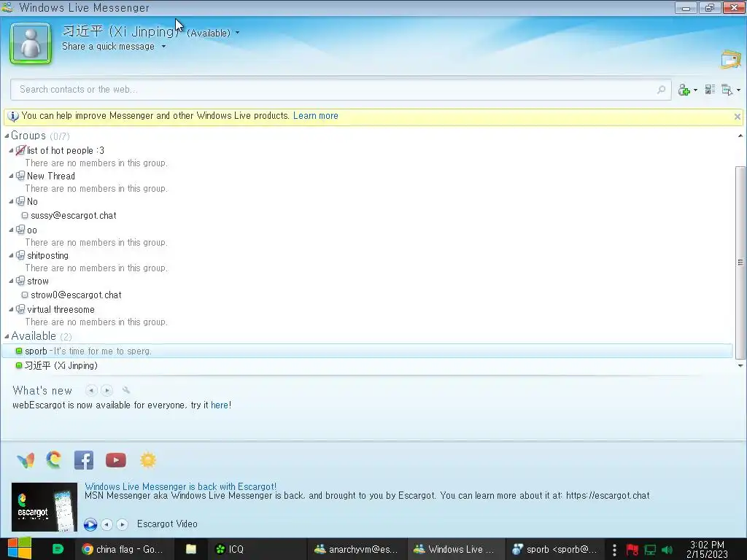This screenshot has width=747, height=560.
Task: Open the Available status dropdown arrow
Action: click(237, 33)
